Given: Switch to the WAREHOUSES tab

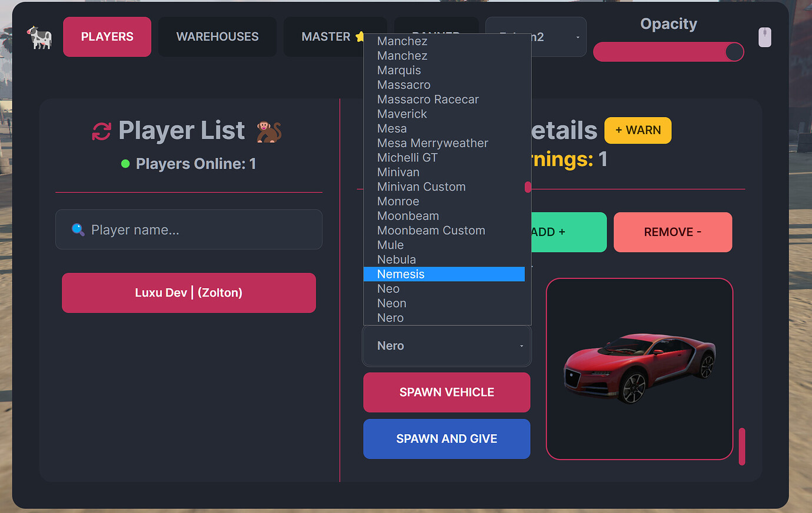Looking at the screenshot, I should click(217, 36).
